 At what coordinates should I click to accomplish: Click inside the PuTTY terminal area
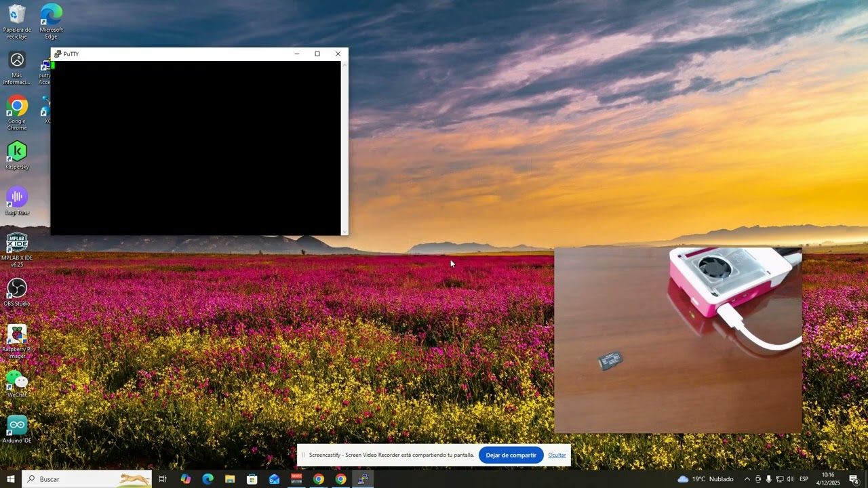pyautogui.click(x=196, y=148)
